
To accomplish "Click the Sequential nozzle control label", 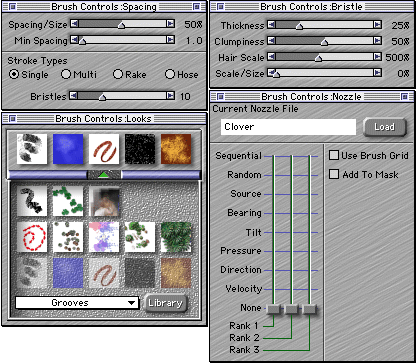I will (x=238, y=156).
